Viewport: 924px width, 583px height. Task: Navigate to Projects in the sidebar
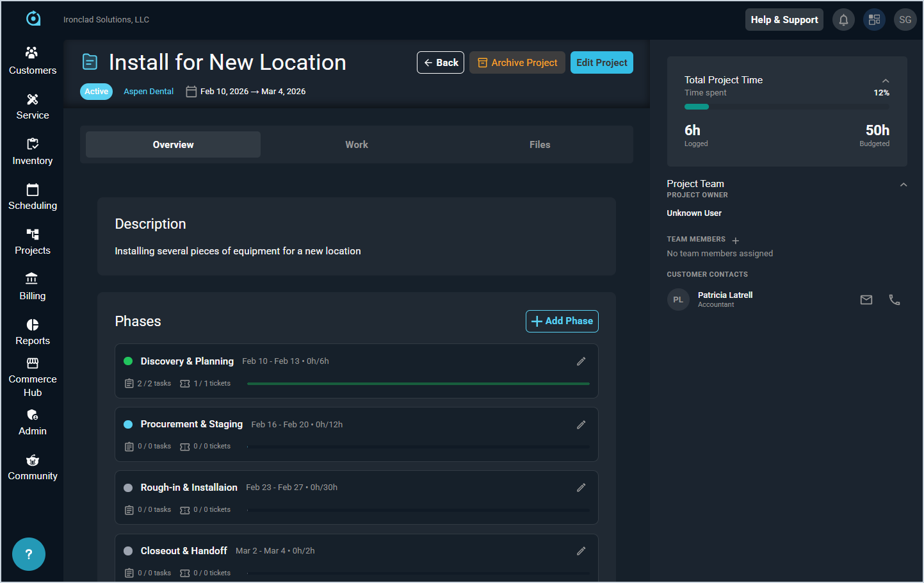tap(32, 242)
